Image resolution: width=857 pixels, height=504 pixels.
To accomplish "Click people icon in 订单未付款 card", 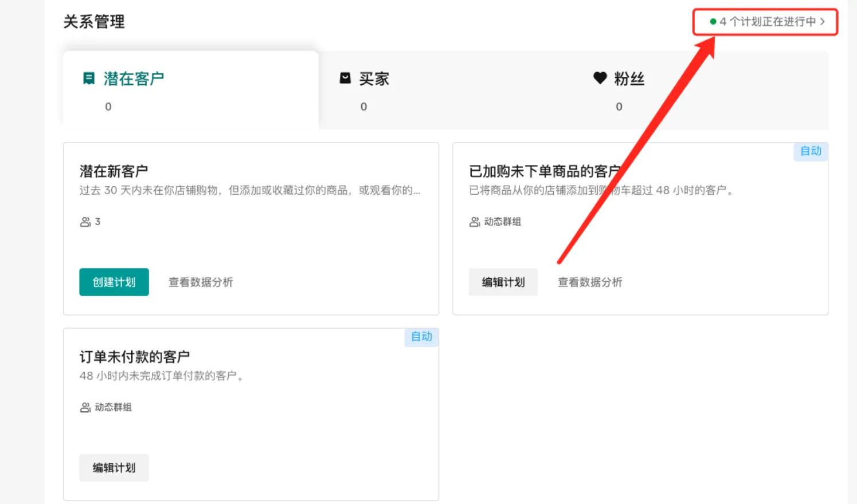I will coord(85,407).
